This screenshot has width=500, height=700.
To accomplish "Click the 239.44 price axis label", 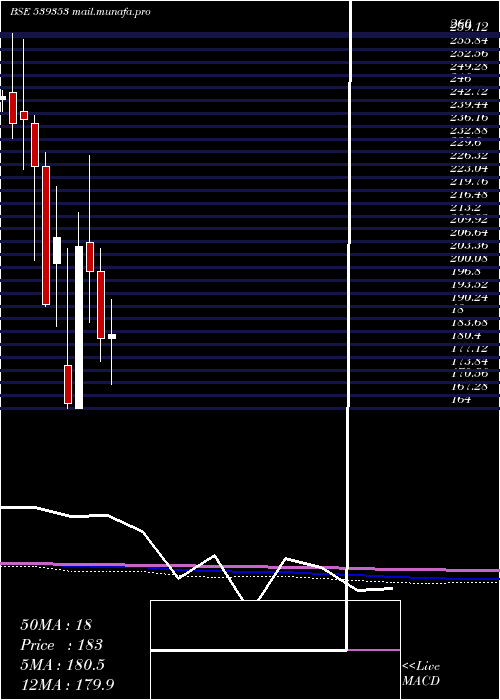I will click(468, 104).
